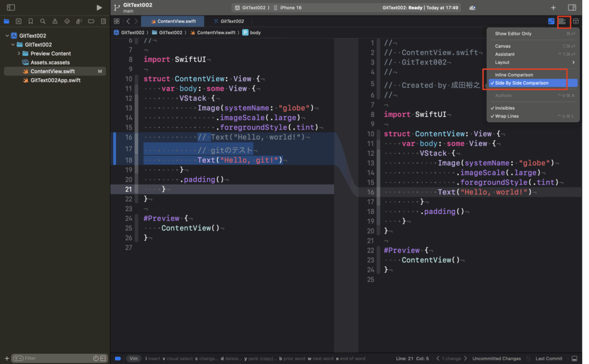Add a new editor pane
This screenshot has width=589, height=364.
[x=576, y=21]
